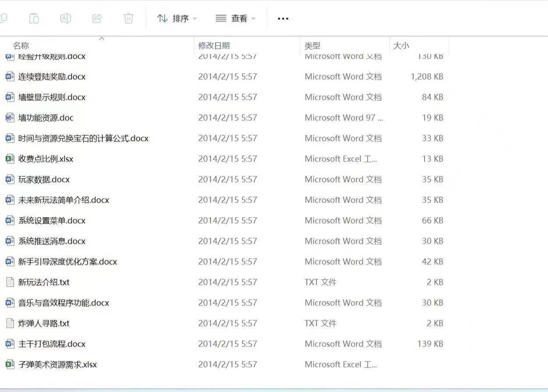This screenshot has width=548, height=392.
Task: Select file name 子弹美术资源需求.xlsx
Action: [57, 364]
